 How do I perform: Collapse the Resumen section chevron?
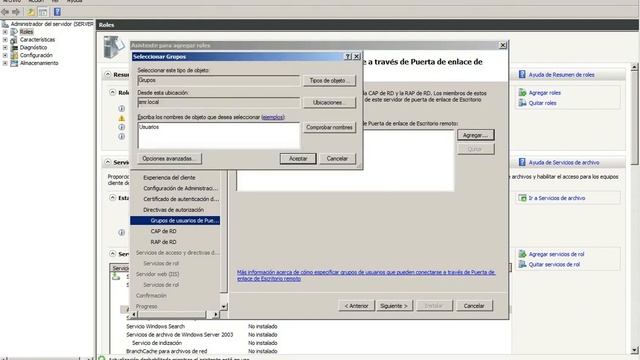point(108,74)
